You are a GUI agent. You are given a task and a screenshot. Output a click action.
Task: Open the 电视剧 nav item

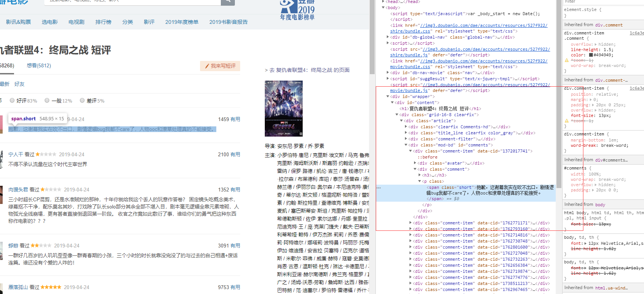[77, 22]
